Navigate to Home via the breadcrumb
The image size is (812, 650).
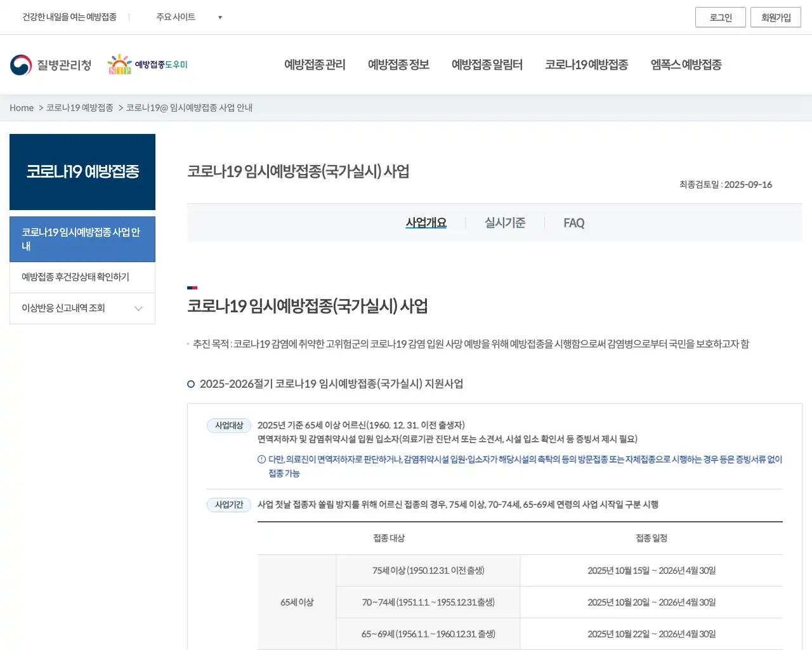[x=22, y=108]
